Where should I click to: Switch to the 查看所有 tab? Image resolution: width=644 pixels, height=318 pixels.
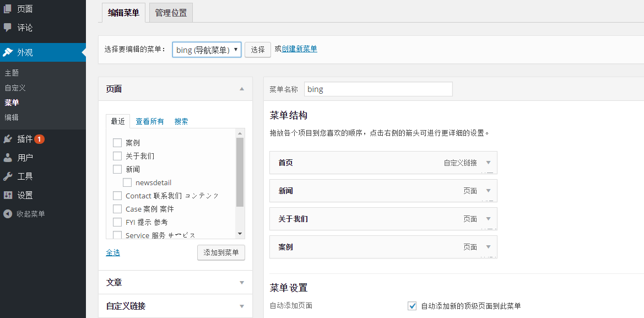(149, 122)
